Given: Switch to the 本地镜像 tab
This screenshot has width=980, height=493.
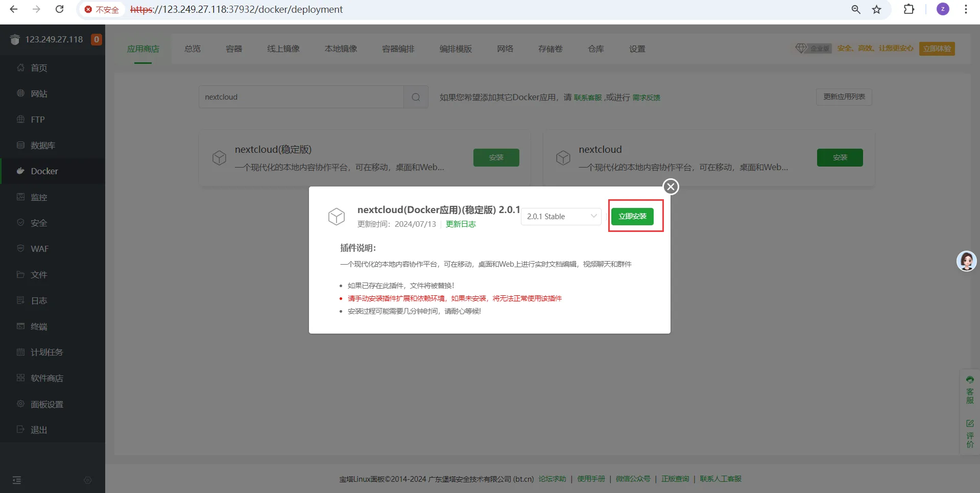Looking at the screenshot, I should coord(341,49).
